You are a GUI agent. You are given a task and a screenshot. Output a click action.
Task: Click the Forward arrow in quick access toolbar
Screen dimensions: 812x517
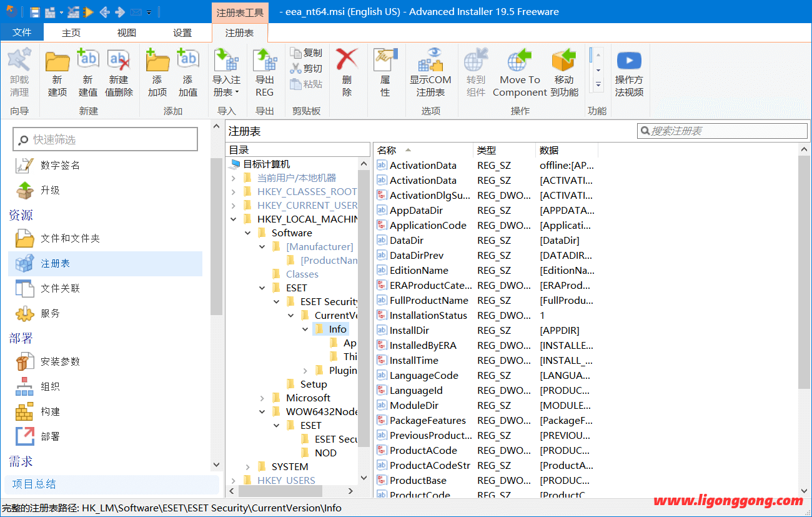click(x=120, y=12)
